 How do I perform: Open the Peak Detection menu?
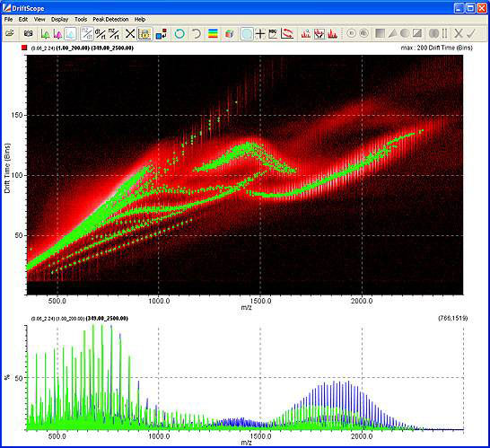[x=110, y=20]
